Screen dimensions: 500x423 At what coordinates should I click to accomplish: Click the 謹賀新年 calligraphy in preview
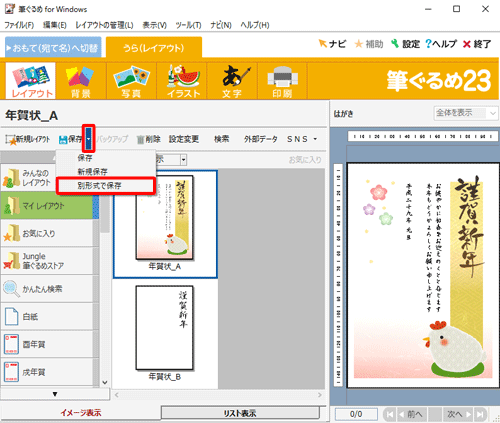(x=470, y=228)
